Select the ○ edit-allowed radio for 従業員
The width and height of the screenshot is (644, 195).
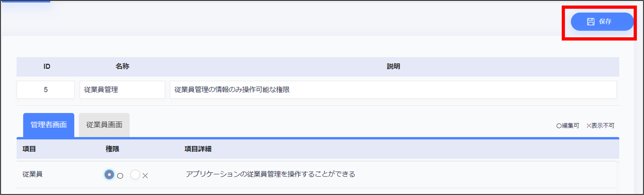[x=109, y=175]
